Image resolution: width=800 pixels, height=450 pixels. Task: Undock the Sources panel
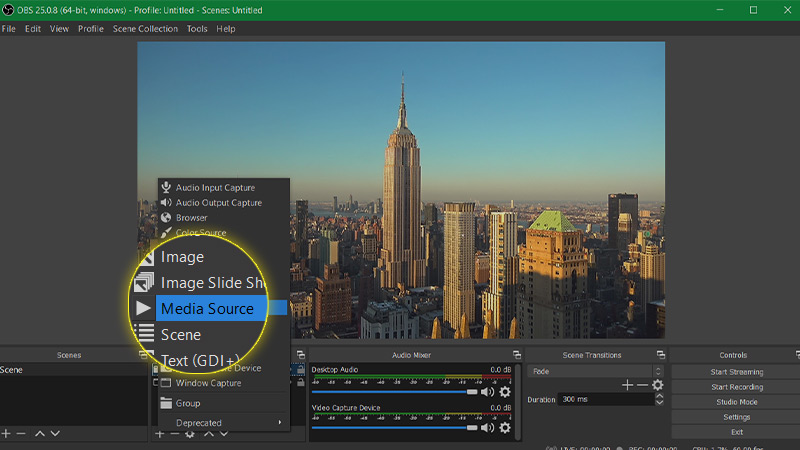[301, 355]
